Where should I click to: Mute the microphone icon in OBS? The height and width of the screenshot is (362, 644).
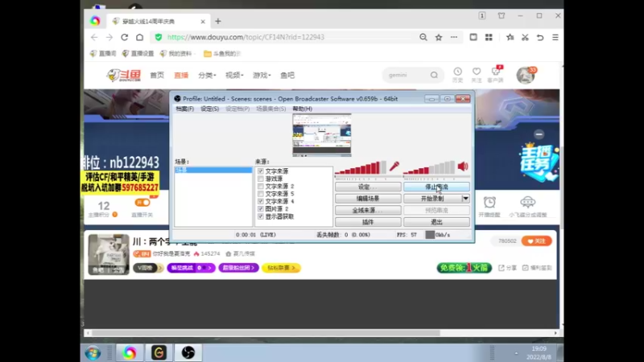(x=394, y=167)
